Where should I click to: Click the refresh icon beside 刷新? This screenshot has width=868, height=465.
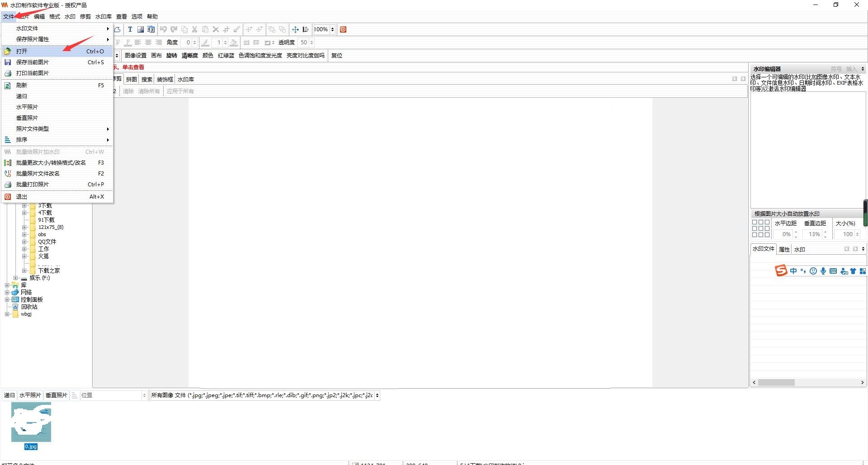(8, 85)
